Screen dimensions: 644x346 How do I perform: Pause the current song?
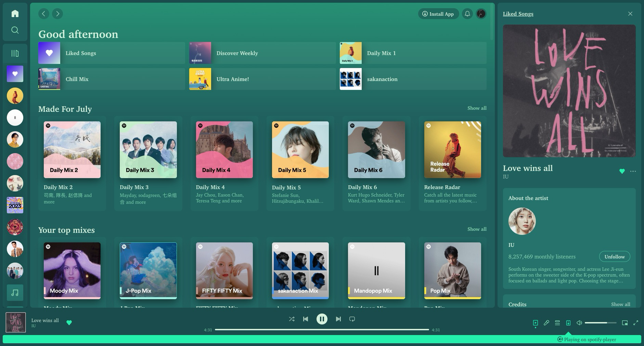[x=322, y=319]
